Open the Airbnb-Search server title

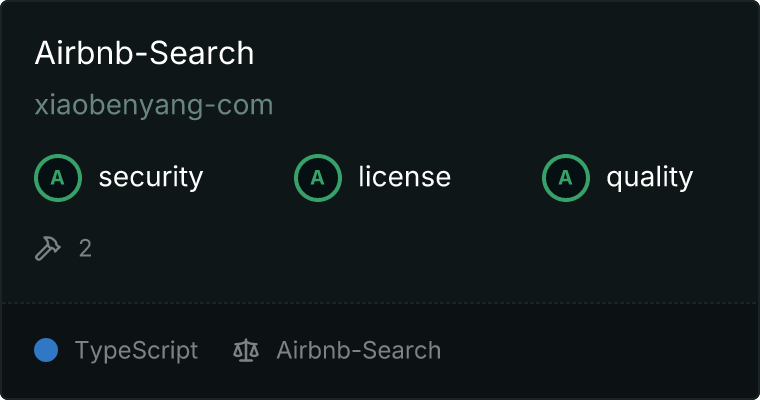[x=144, y=54]
